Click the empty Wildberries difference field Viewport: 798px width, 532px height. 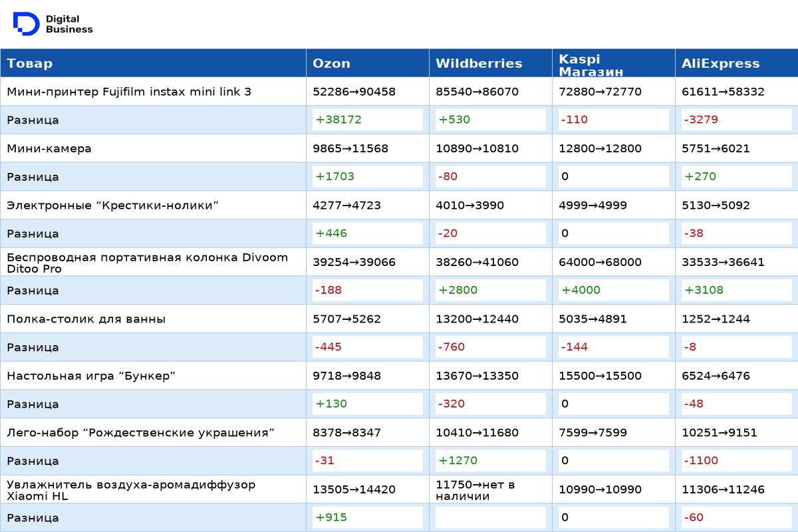click(490, 517)
